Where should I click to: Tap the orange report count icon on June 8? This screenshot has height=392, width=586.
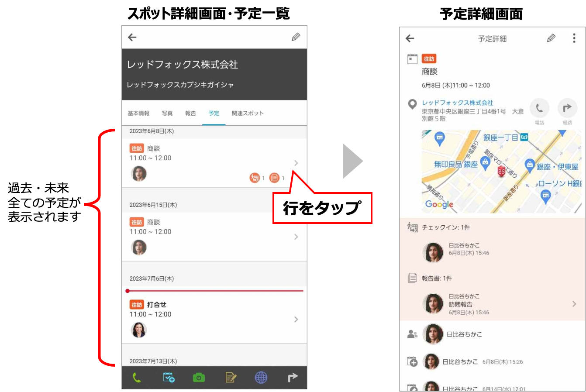tap(274, 178)
